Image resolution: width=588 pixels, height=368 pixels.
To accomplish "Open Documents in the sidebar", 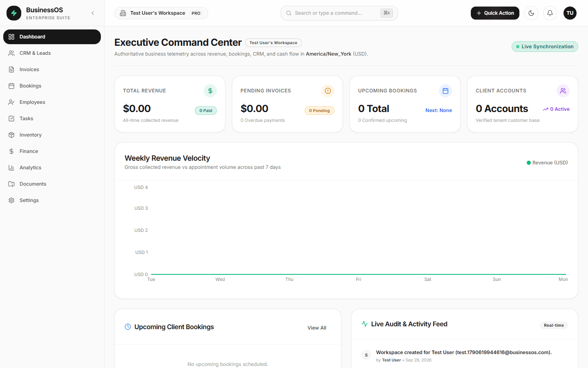I will [x=52, y=184].
